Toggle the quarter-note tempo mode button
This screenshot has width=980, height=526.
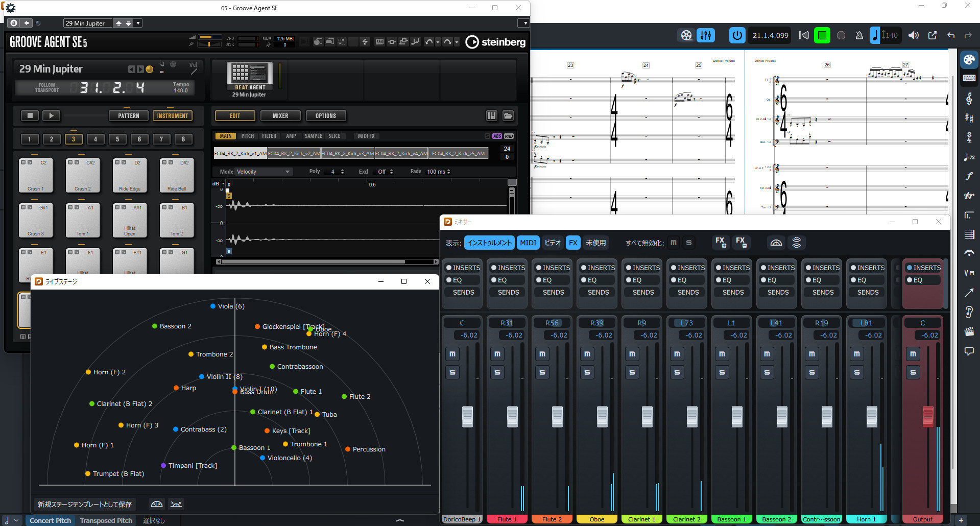point(875,35)
